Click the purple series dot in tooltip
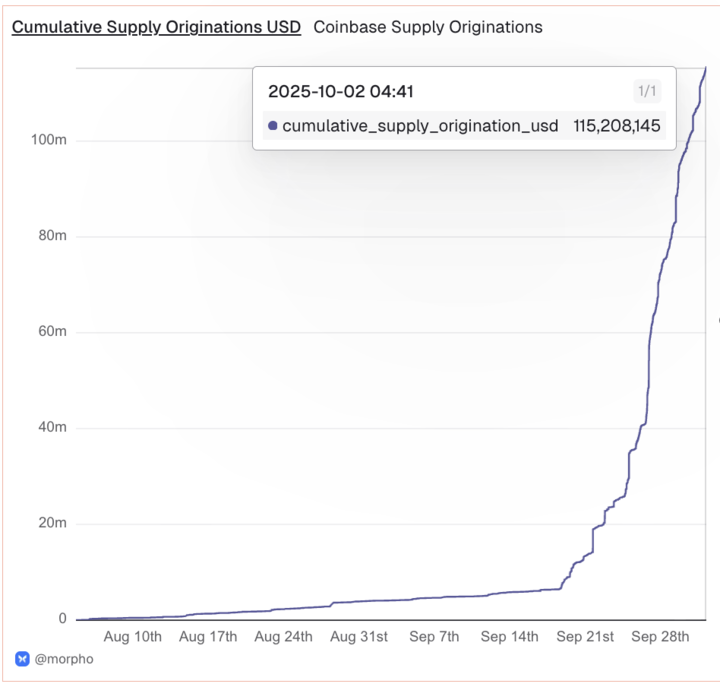This screenshot has height=687, width=720. pos(273,125)
